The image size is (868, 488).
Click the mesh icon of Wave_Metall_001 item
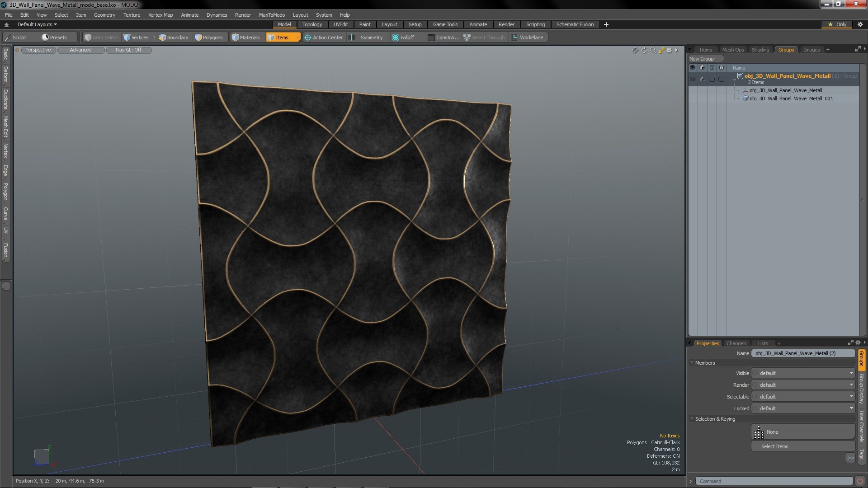point(745,99)
